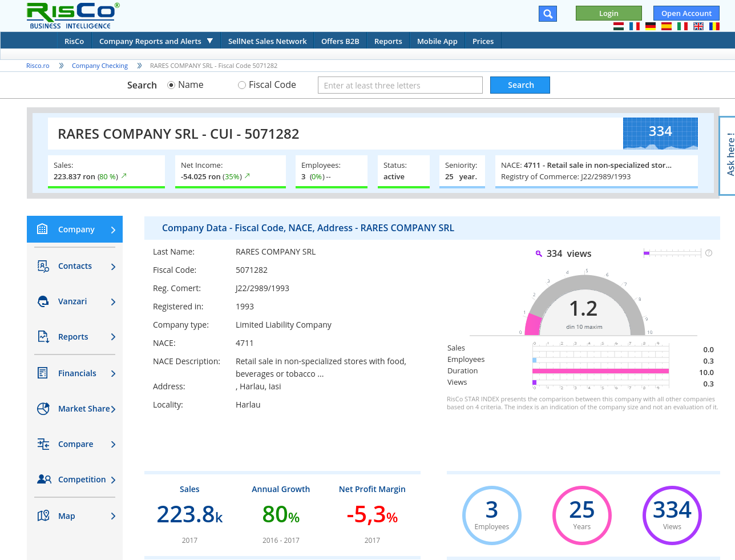
Task: Click the Annual Growth 80% figure
Action: click(x=281, y=514)
